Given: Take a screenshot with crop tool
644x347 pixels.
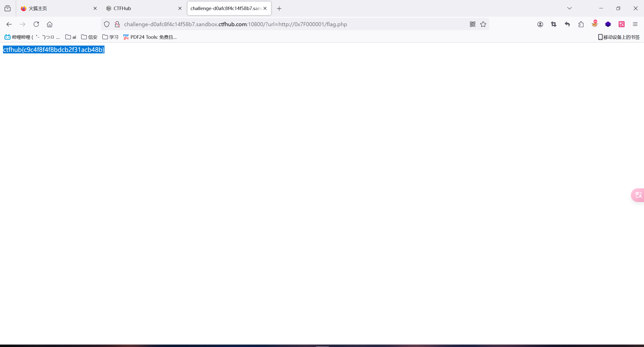Looking at the screenshot, I should [554, 24].
